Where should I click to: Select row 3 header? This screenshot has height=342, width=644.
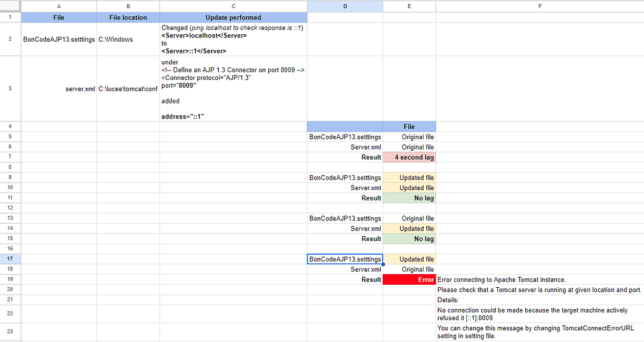point(11,88)
